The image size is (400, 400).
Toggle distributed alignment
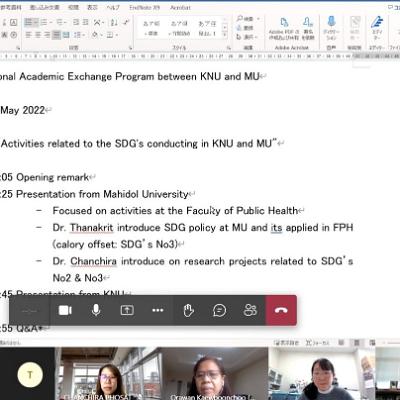(x=66, y=35)
